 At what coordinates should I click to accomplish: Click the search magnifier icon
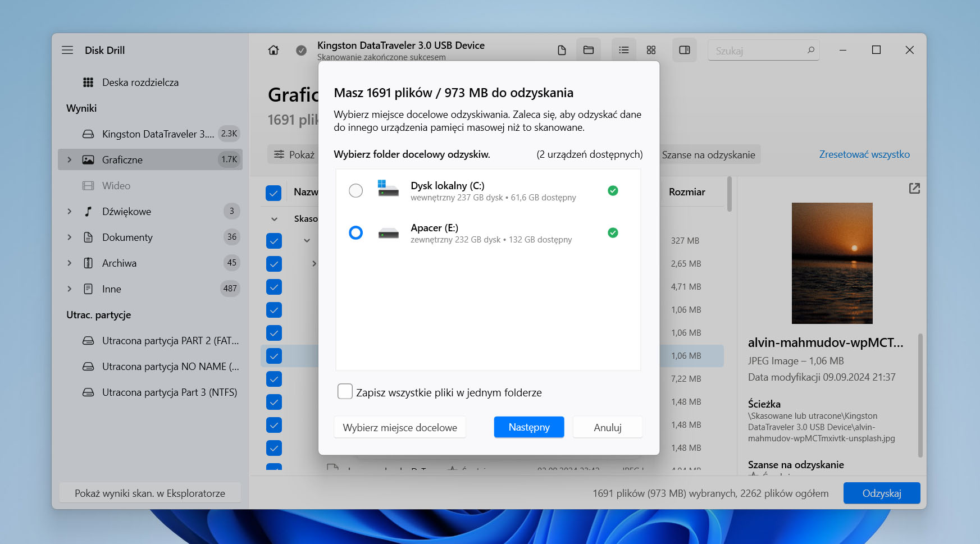pyautogui.click(x=810, y=50)
